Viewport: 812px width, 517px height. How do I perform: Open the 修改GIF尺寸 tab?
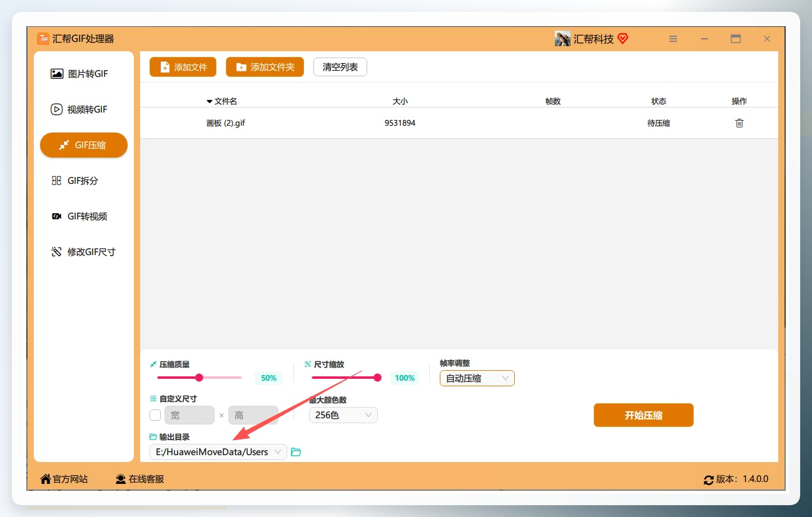84,252
